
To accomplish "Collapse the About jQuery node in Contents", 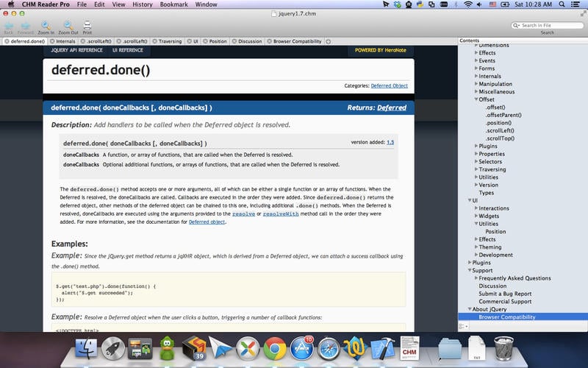I will (x=470, y=309).
